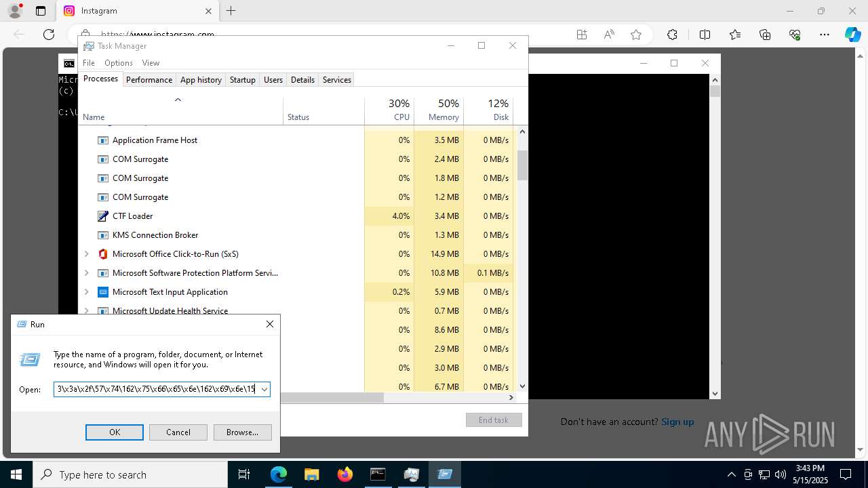The width and height of the screenshot is (868, 488).
Task: Click the Microsoft Software Protection Platform icon
Action: [x=103, y=273]
